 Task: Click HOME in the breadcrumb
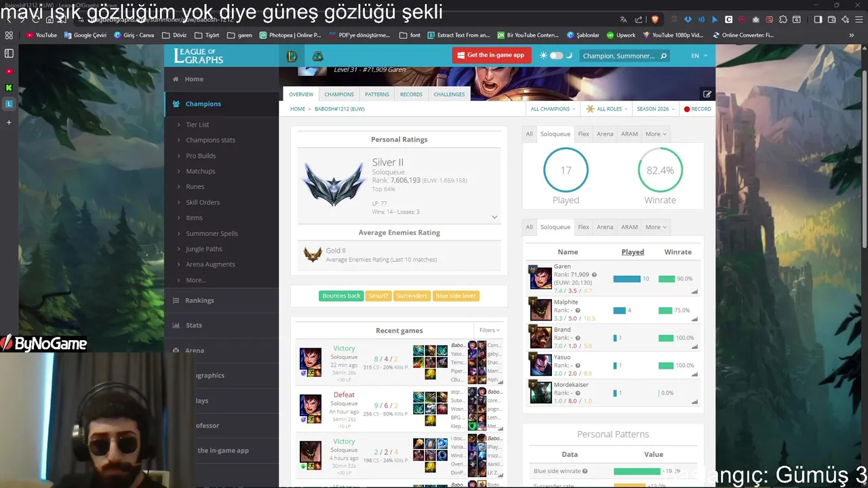point(298,109)
